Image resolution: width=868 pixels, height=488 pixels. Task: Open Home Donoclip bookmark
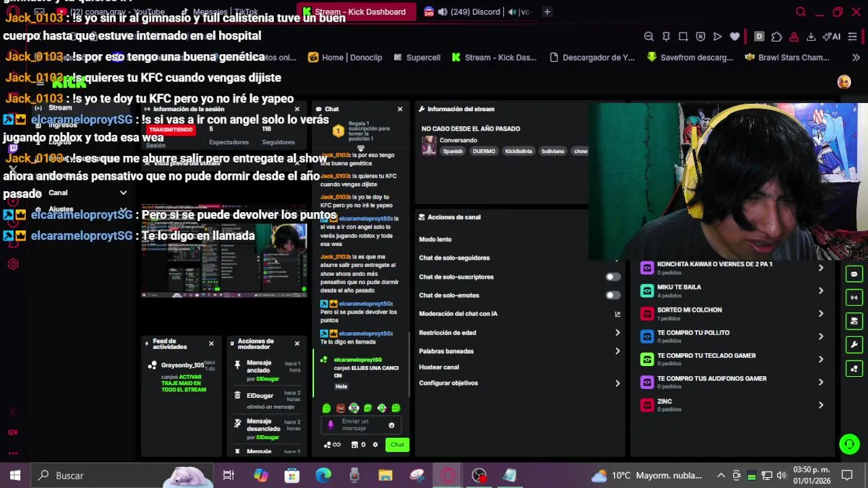click(x=345, y=58)
